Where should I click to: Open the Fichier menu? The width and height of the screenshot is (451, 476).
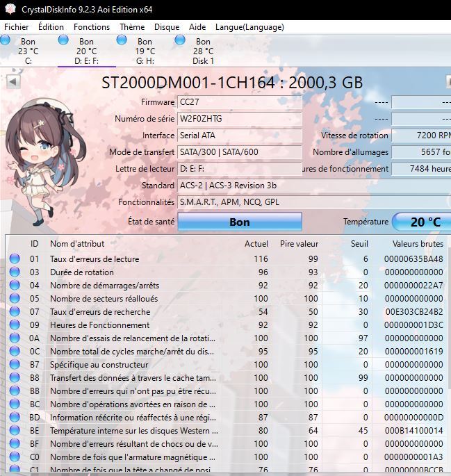pyautogui.click(x=17, y=27)
